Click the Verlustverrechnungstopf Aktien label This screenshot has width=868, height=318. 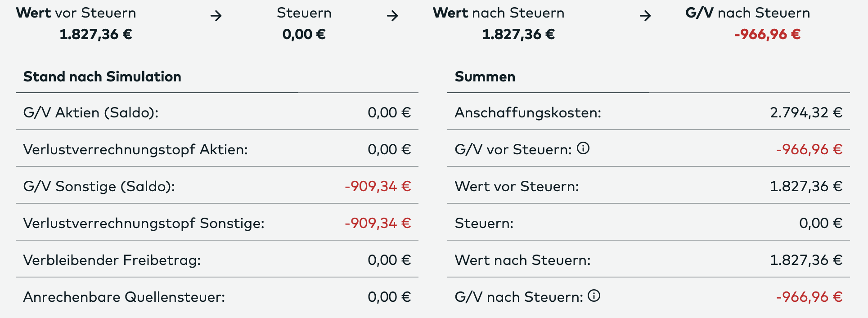click(135, 149)
